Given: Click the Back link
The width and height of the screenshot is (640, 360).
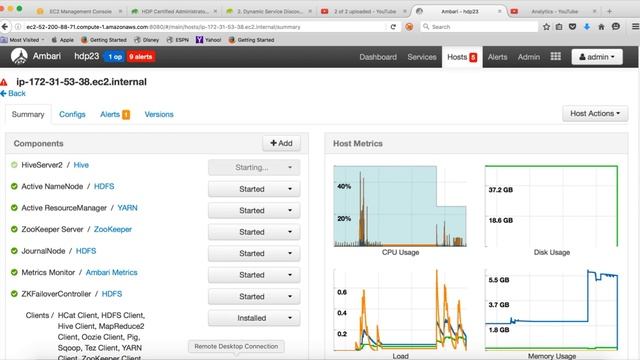Looking at the screenshot, I should tap(13, 93).
